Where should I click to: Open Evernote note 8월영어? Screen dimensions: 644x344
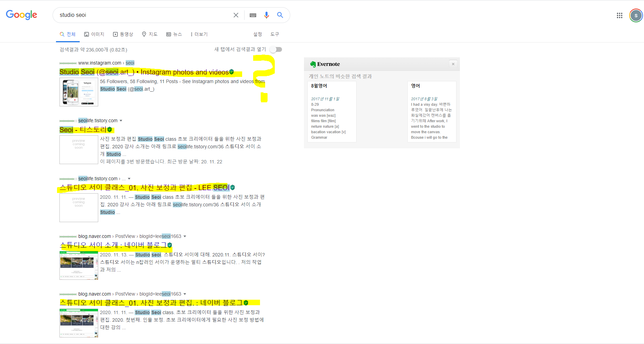pyautogui.click(x=332, y=112)
